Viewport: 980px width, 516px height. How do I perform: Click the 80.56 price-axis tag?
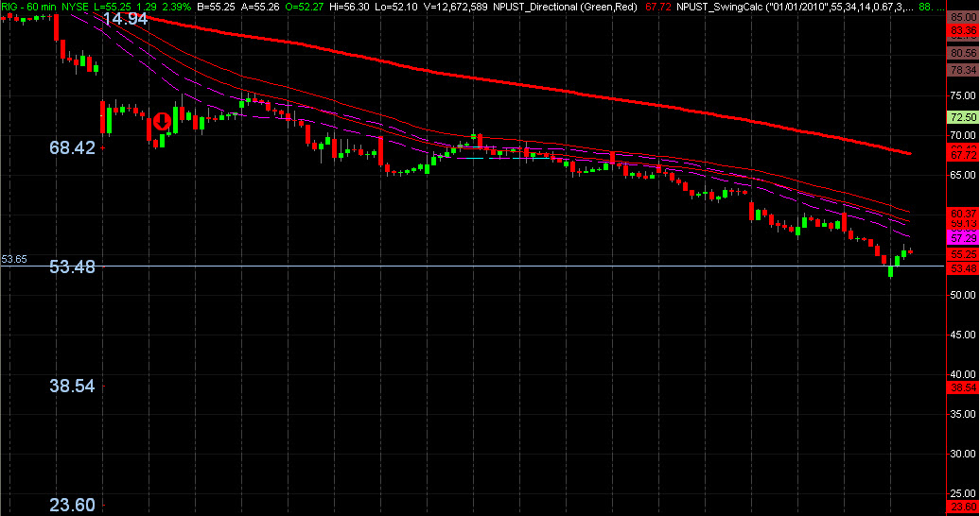coord(963,54)
